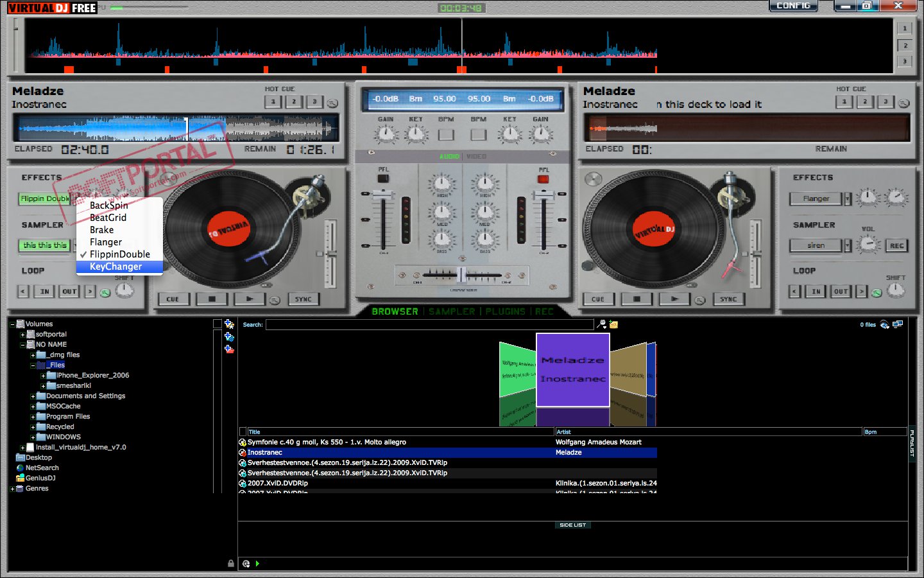924x578 pixels.
Task: Toggle the left BPM lock button in mixer
Action: (x=446, y=135)
